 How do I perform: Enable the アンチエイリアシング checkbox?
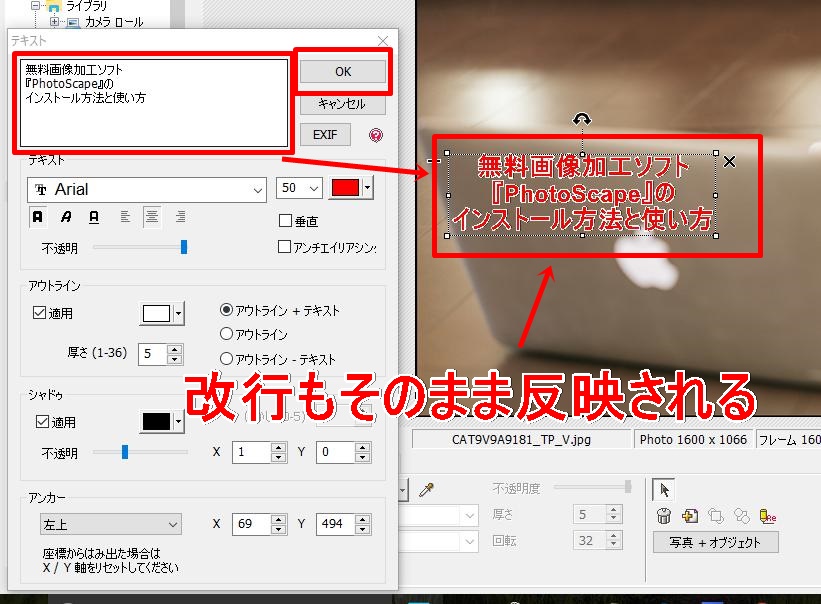[x=284, y=247]
